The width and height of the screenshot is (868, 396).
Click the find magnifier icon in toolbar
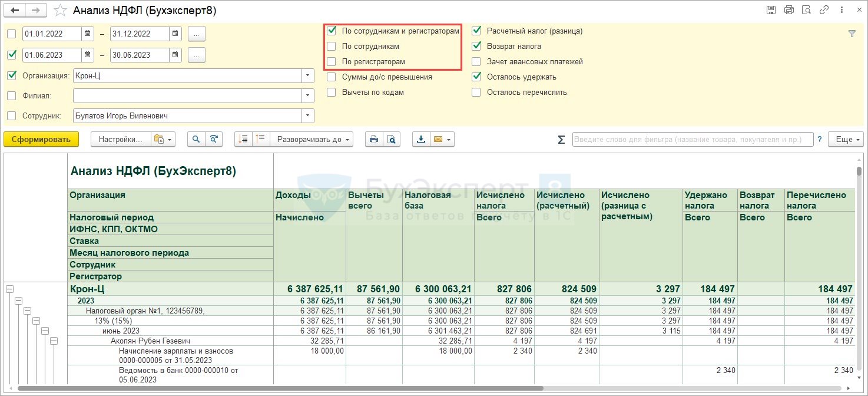(x=196, y=140)
